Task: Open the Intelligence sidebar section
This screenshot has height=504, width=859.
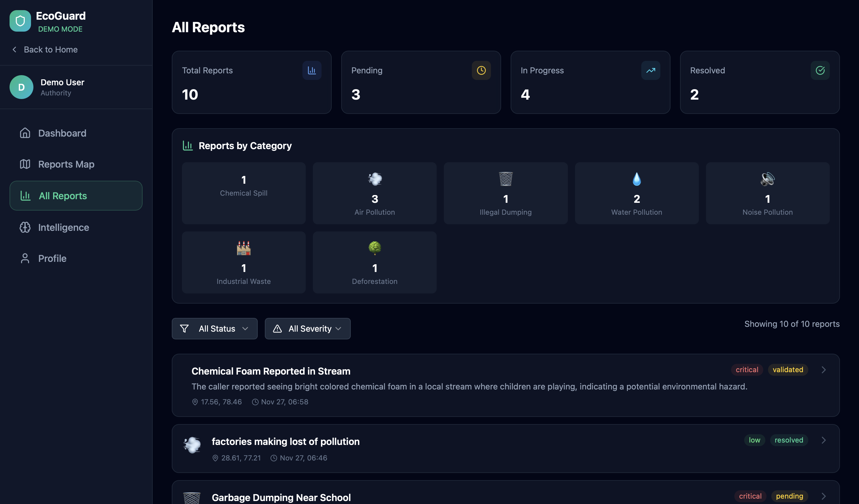Action: [x=64, y=227]
